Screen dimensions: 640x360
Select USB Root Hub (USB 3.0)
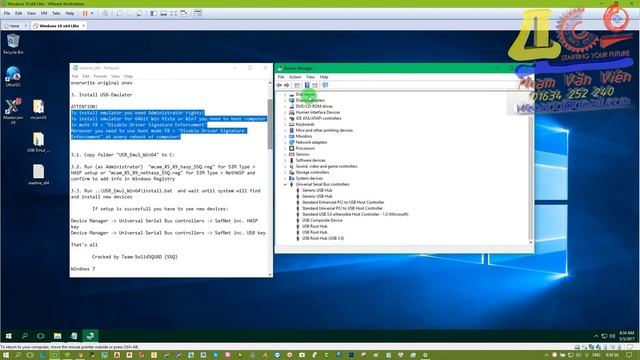click(323, 238)
